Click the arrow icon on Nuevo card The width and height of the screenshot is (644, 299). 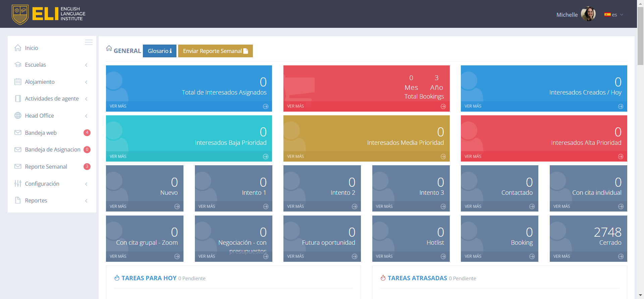(x=177, y=206)
